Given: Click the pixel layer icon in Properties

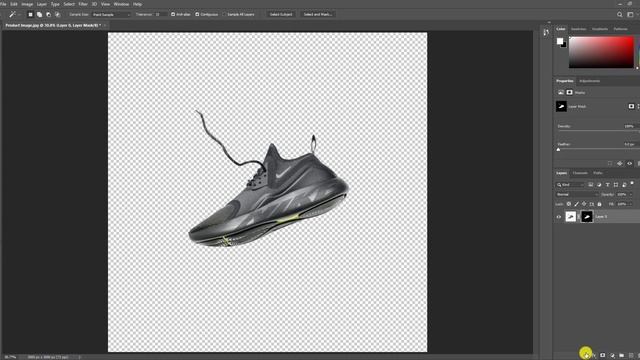Looking at the screenshot, I should point(561,93).
